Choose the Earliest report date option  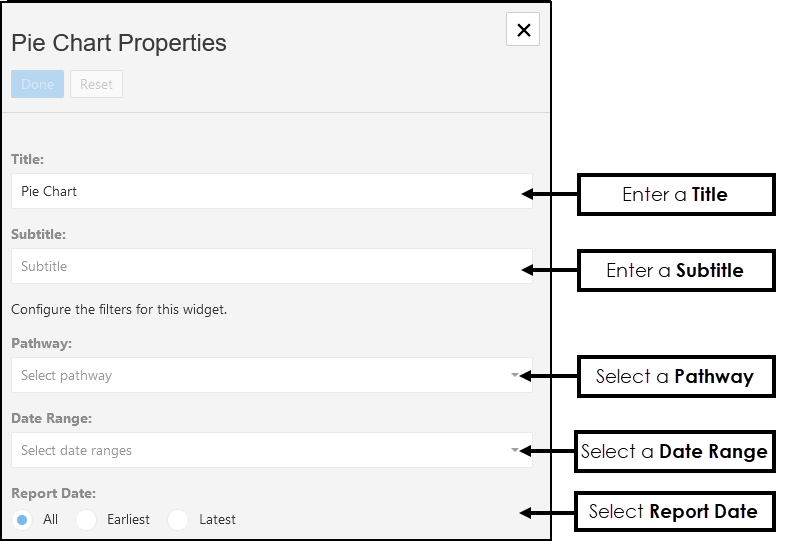tap(87, 519)
